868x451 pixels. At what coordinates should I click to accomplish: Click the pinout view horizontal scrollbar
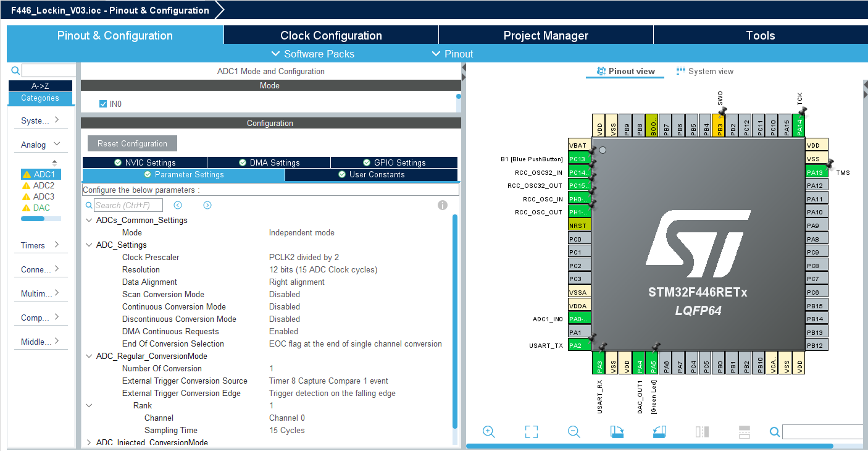649,445
